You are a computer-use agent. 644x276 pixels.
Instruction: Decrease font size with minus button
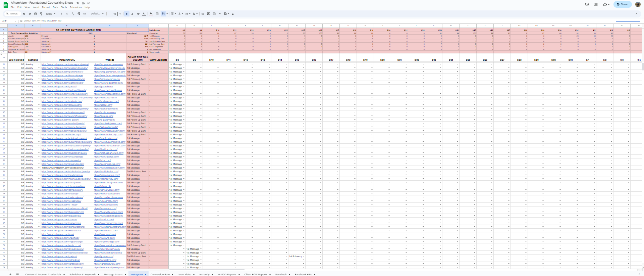pos(109,14)
